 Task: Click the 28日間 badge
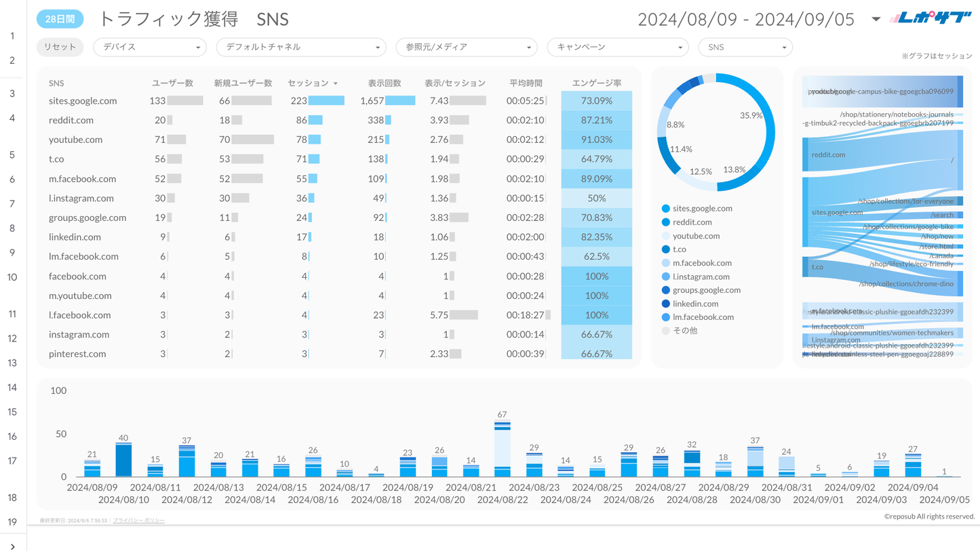pyautogui.click(x=60, y=19)
